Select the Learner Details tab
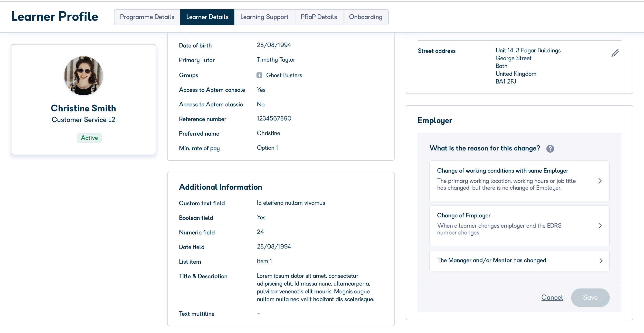 [x=207, y=17]
